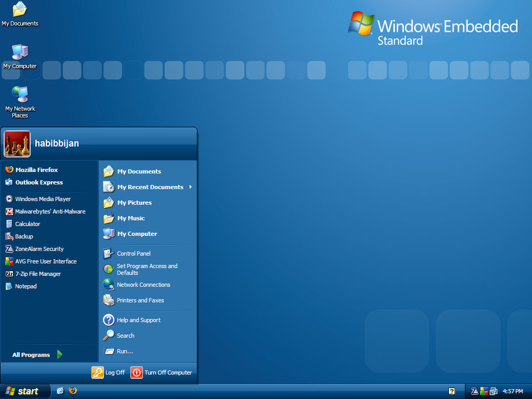
Task: Click the start button on the taskbar
Action: coord(25,391)
